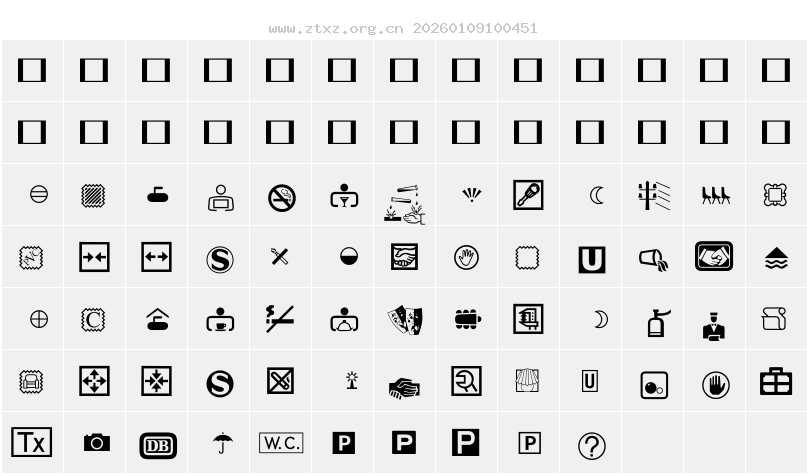The width and height of the screenshot is (808, 476).
Task: Select the Tx boxed glyph
Action: point(31,442)
